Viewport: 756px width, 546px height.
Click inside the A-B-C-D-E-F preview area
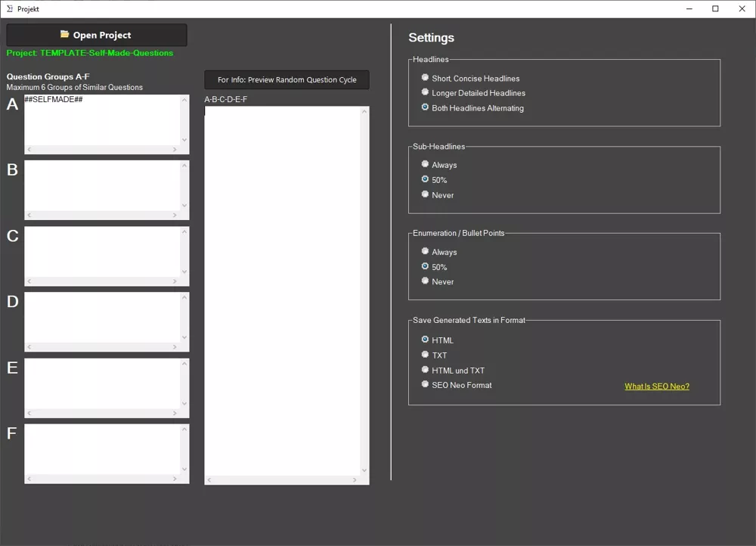click(282, 291)
